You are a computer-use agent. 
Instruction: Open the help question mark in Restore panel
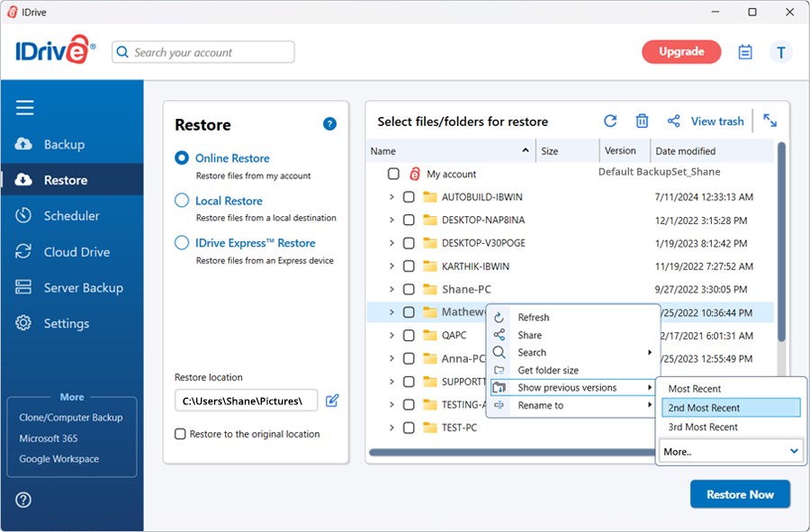click(329, 124)
